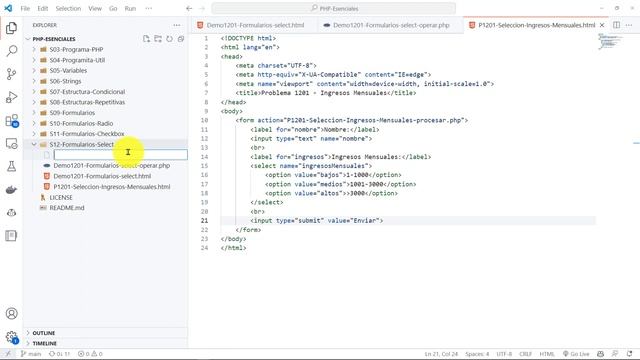
Task: Open the Selection menu
Action: (68, 8)
